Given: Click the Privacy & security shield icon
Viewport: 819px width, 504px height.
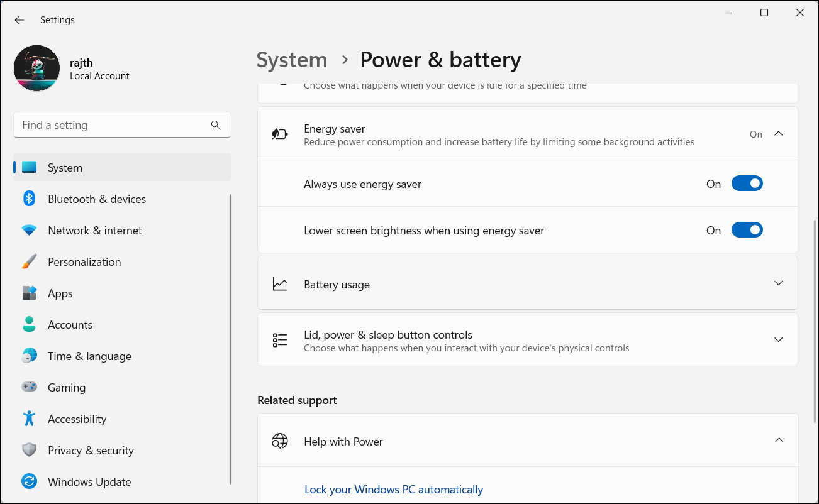Looking at the screenshot, I should (29, 450).
